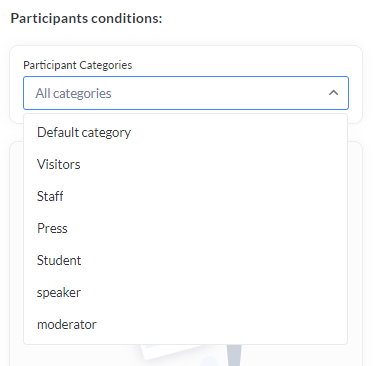Click the Participant Categories label

click(x=77, y=65)
